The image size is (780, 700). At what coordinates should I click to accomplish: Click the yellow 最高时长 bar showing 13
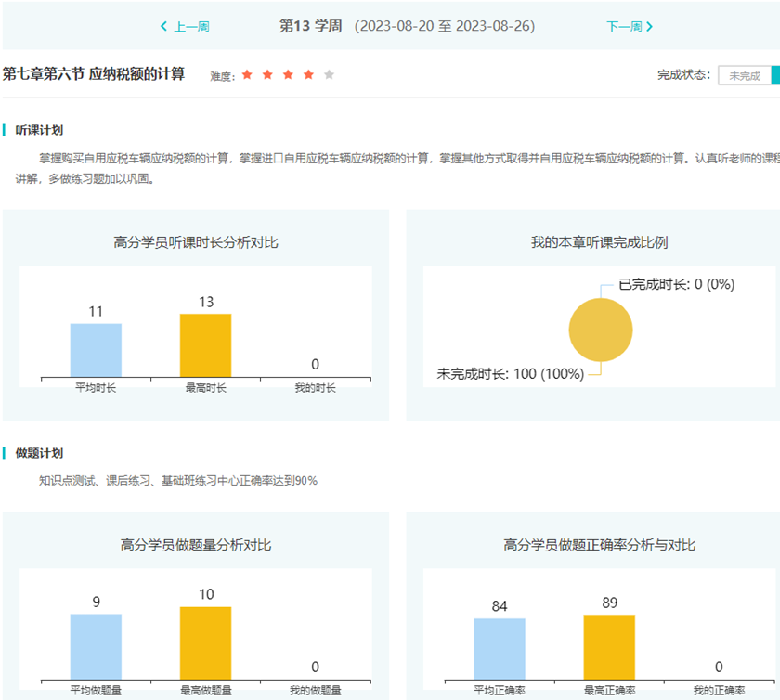pos(206,345)
